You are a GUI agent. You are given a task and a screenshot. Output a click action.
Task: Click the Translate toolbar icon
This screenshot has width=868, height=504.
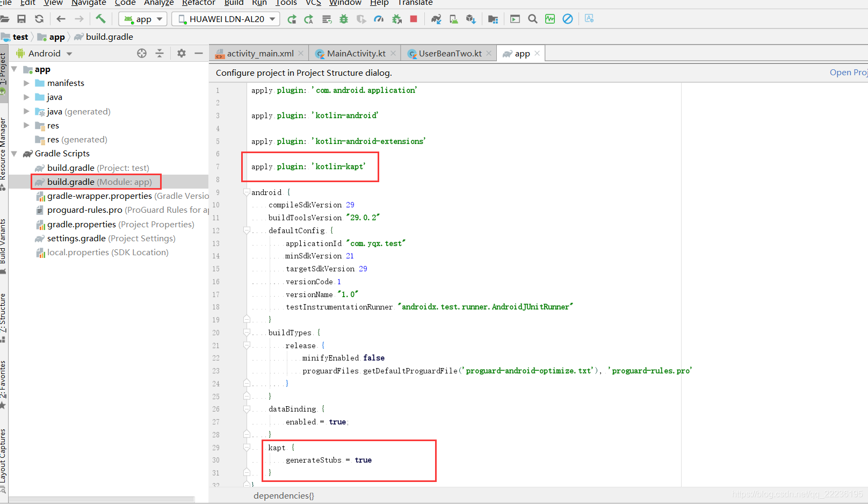(x=589, y=19)
